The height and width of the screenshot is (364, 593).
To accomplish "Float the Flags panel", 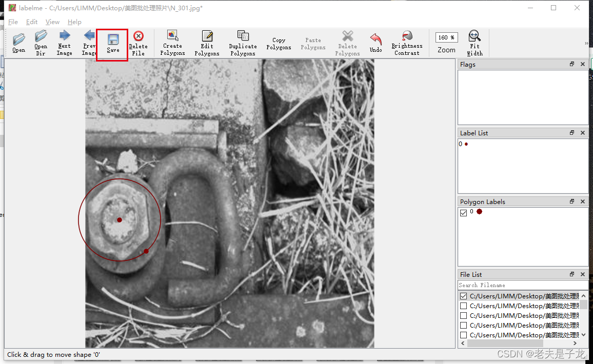I will click(572, 64).
